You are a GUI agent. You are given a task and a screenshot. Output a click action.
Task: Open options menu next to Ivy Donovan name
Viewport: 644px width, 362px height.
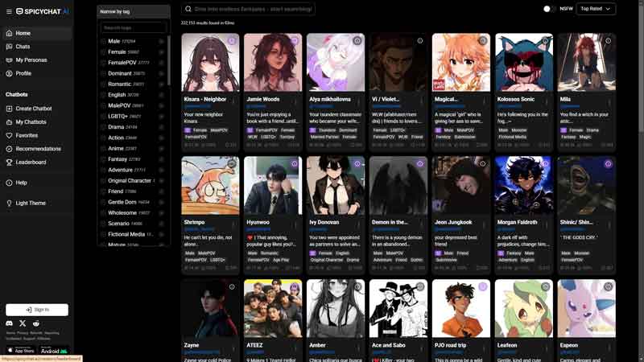point(358,224)
